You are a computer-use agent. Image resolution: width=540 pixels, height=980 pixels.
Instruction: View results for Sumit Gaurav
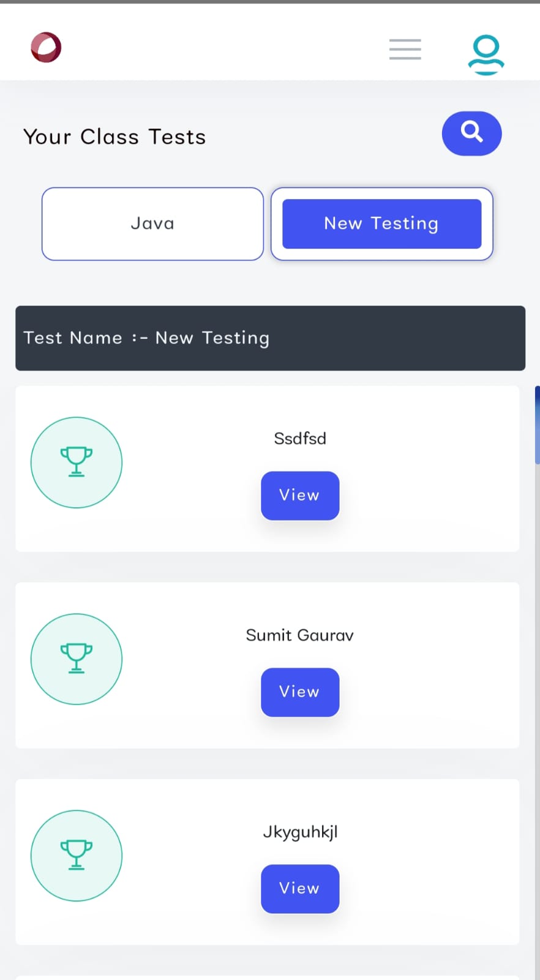coord(299,692)
